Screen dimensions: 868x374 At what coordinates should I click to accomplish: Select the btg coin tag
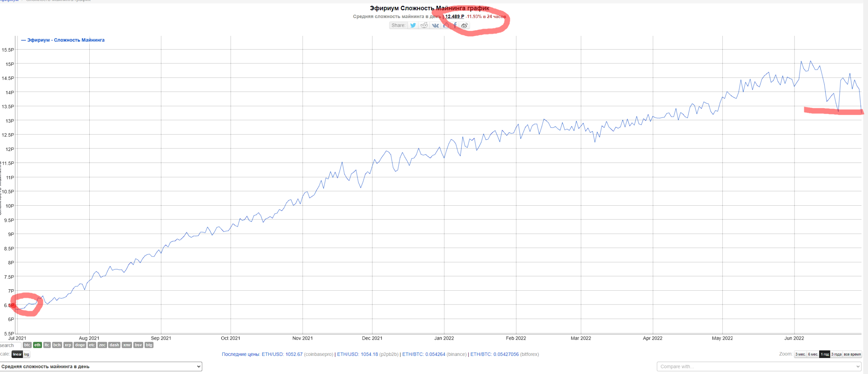pyautogui.click(x=149, y=345)
